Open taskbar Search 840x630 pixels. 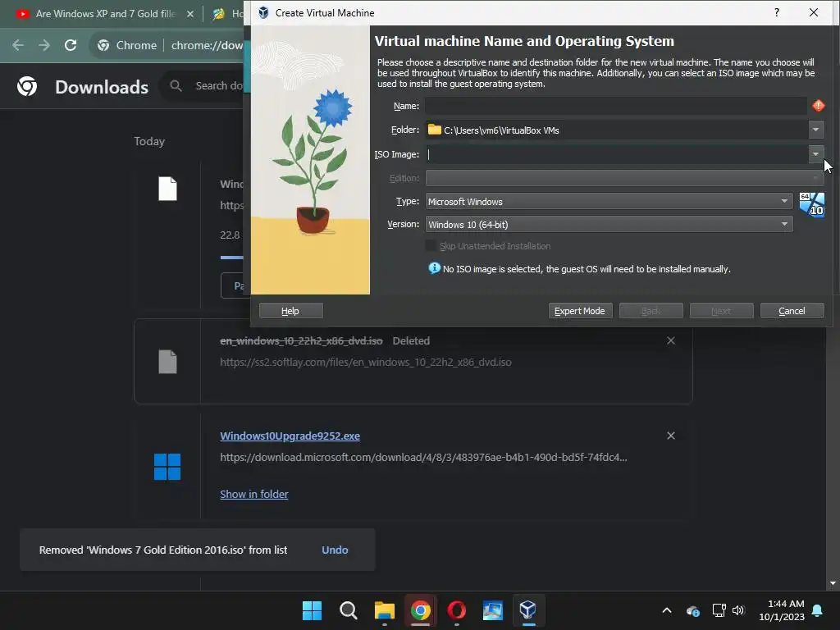click(348, 610)
